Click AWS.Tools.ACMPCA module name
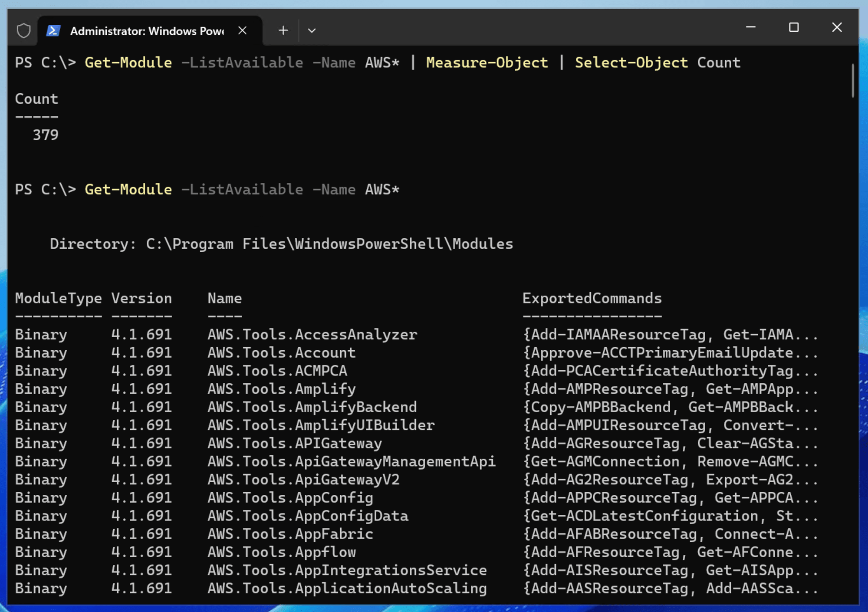 point(277,371)
